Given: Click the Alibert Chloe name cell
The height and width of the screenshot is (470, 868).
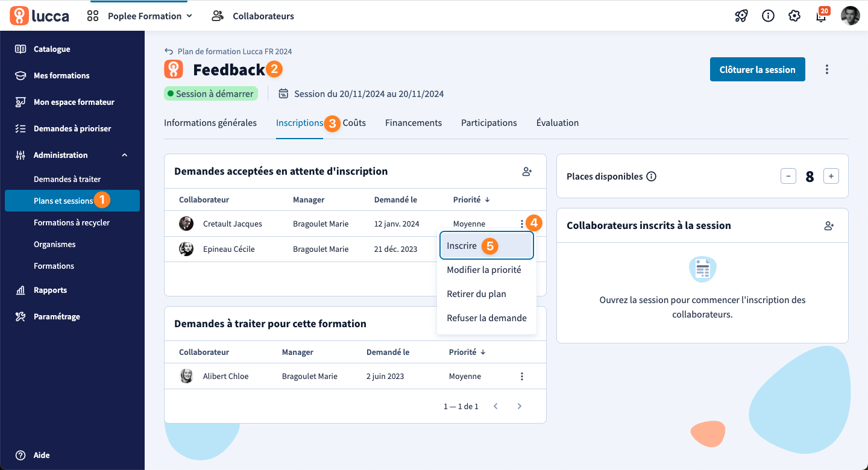Looking at the screenshot, I should click(x=225, y=376).
